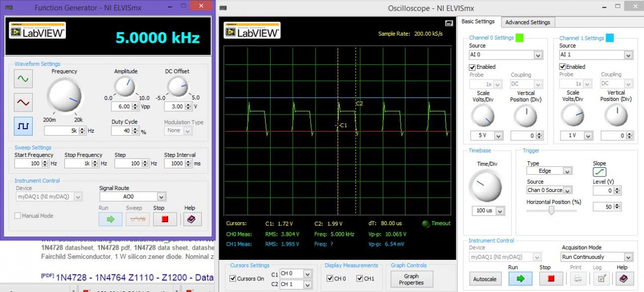
Task: Open Channel 0 Source dropdown showing AI 0
Action: pyautogui.click(x=506, y=55)
